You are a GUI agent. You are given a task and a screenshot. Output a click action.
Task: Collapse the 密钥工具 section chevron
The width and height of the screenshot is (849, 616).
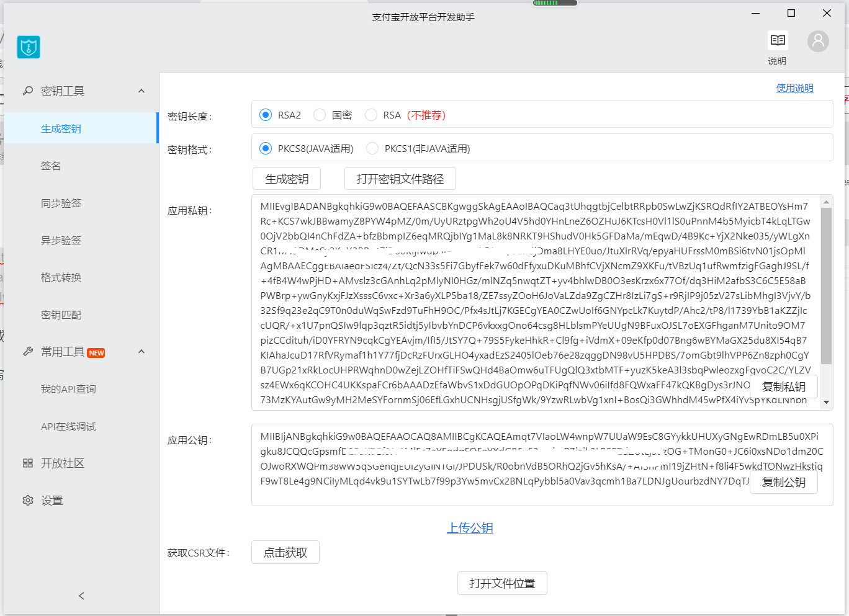click(x=141, y=91)
